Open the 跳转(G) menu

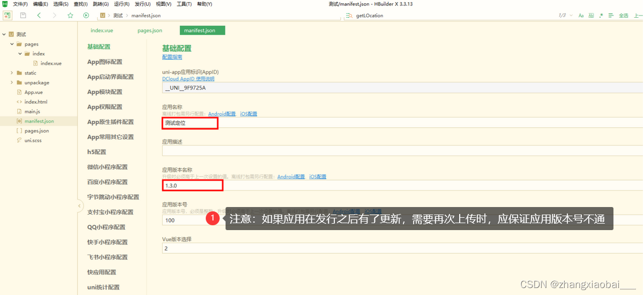coord(101,4)
